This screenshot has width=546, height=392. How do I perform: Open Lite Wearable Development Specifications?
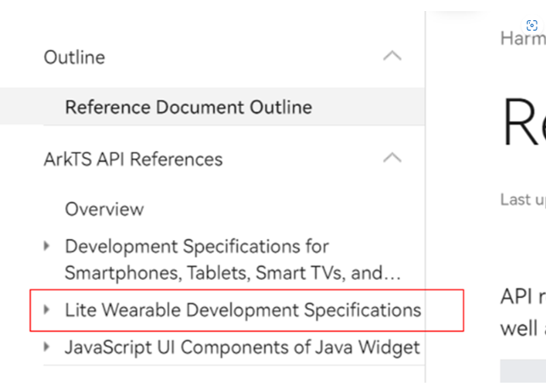243,311
